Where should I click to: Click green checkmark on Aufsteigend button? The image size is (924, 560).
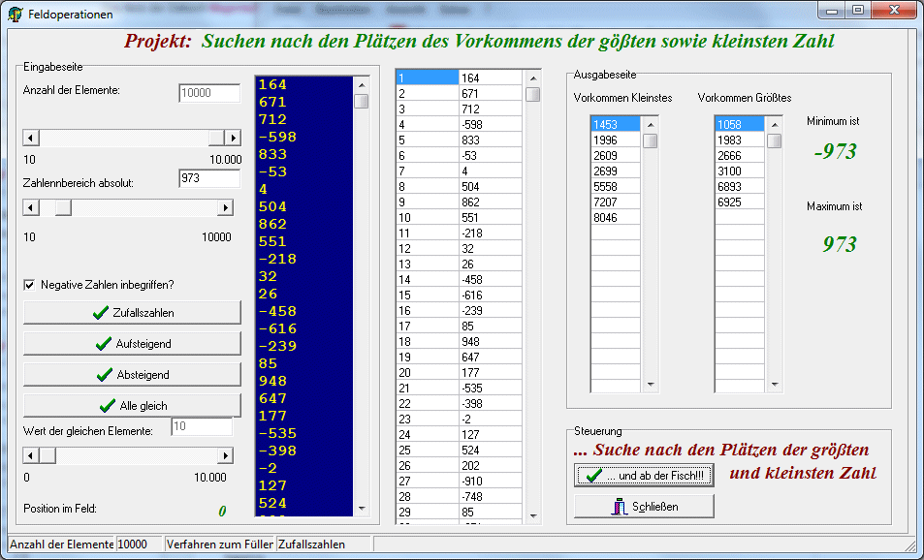tap(104, 343)
